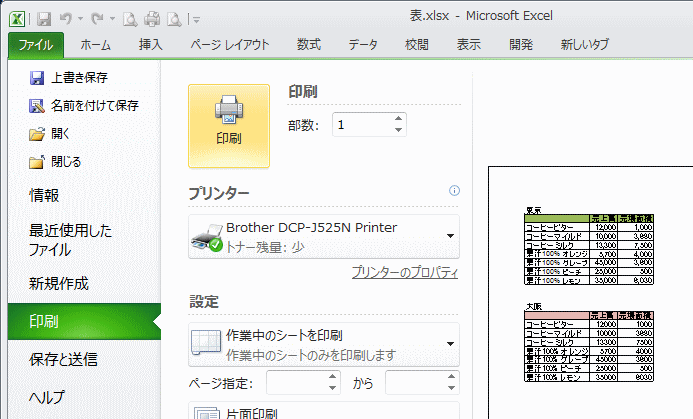Click the ページ指定 start page field
The width and height of the screenshot is (693, 419).
click(297, 383)
